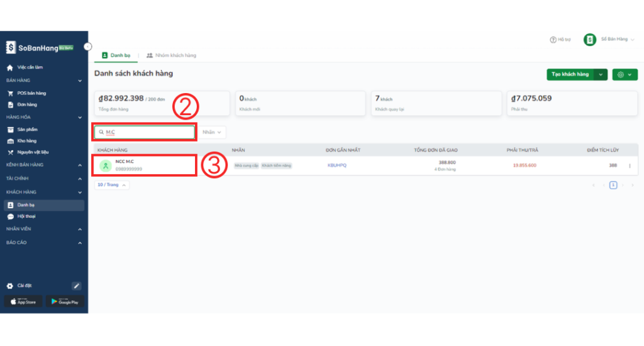
Task: Click the Nhà cung cấp label tag
Action: point(247,165)
